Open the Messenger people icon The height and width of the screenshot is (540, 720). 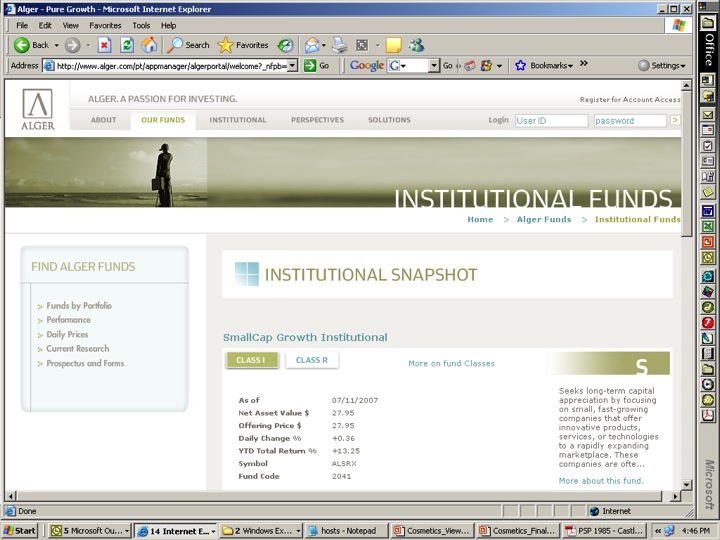pos(416,45)
